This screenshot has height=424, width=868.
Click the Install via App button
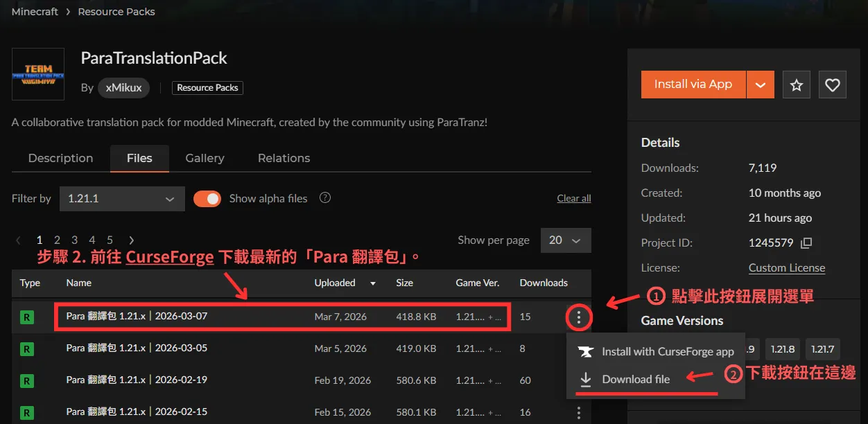(693, 85)
